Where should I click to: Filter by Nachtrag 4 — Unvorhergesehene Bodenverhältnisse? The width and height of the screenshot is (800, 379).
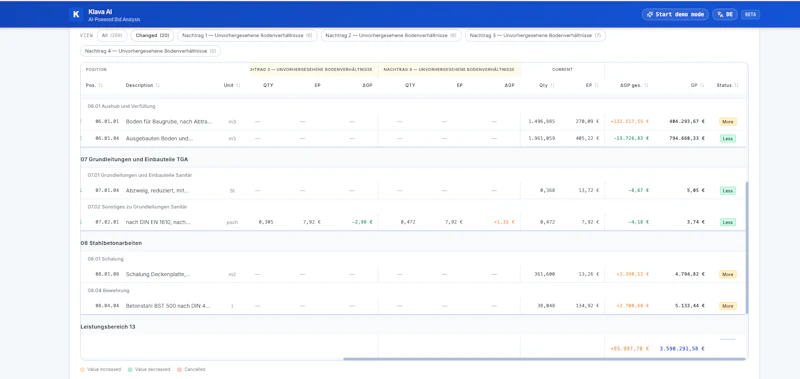[x=151, y=51]
